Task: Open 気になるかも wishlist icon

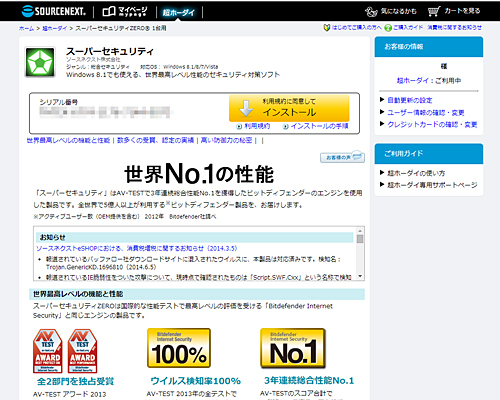Action: (390, 12)
